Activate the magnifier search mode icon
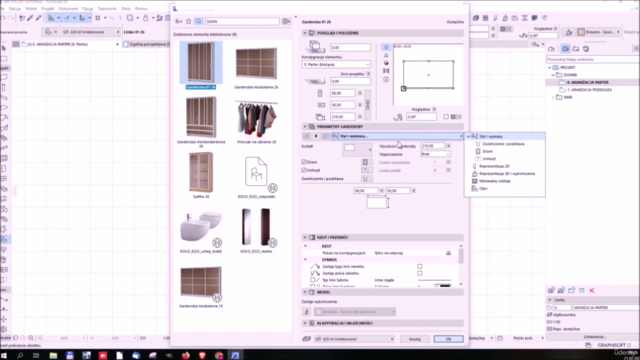 coord(198,21)
